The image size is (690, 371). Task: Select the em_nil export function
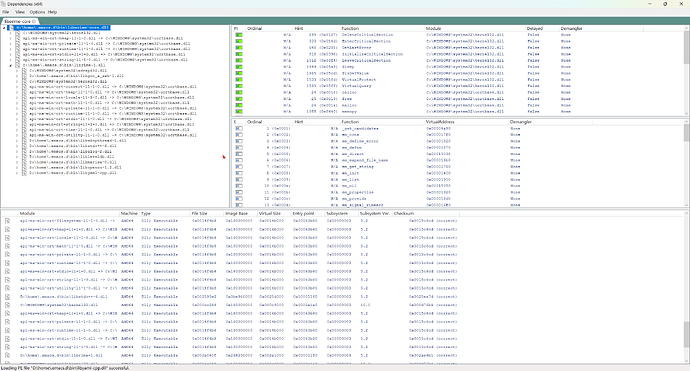(x=349, y=186)
